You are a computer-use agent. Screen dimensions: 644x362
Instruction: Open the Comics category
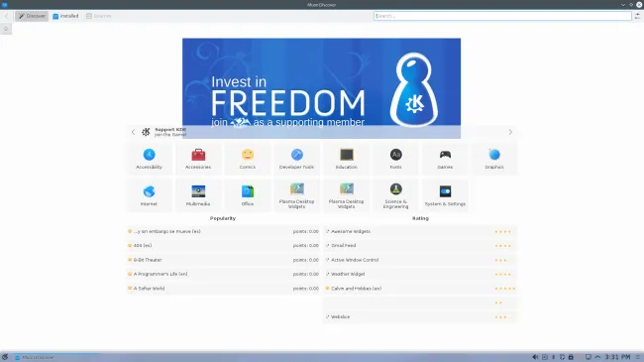pyautogui.click(x=248, y=160)
